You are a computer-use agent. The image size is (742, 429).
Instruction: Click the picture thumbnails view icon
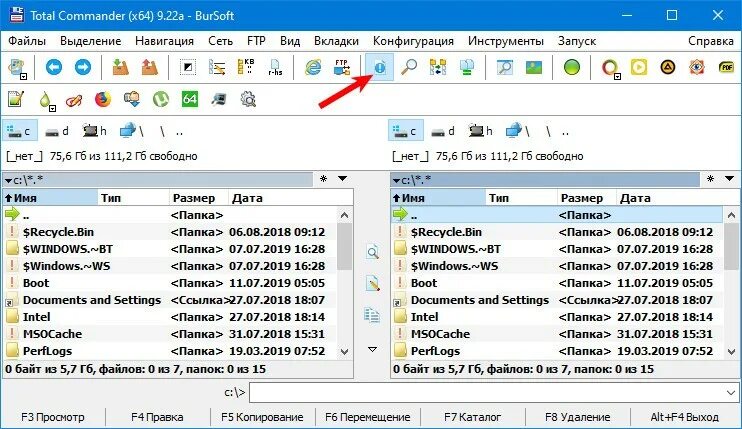[x=534, y=67]
